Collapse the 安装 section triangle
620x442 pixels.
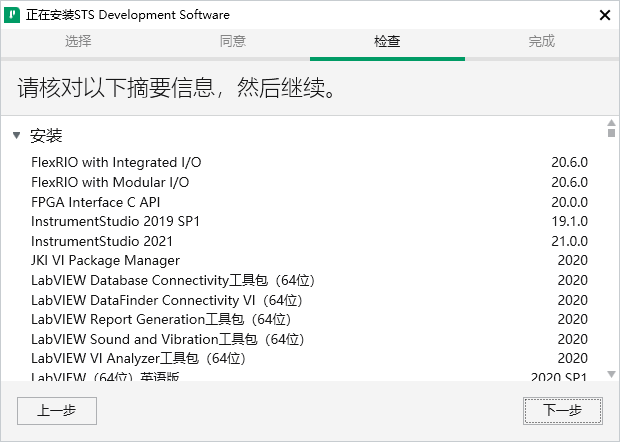tap(17, 136)
